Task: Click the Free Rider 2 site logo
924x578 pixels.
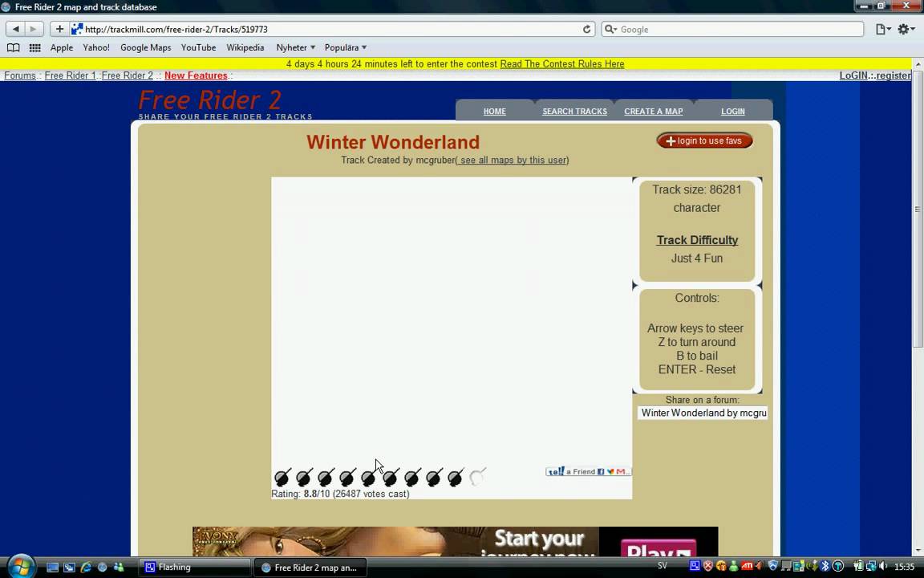Action: click(x=210, y=100)
